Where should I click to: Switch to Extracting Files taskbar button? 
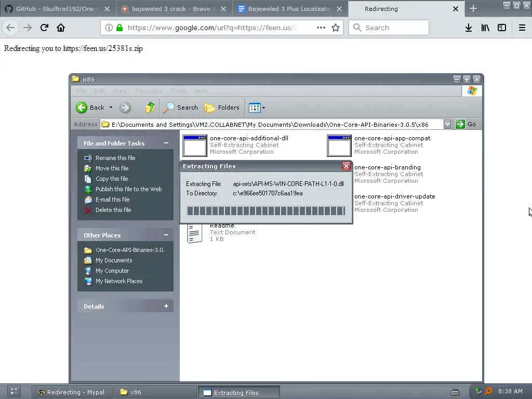point(238,392)
